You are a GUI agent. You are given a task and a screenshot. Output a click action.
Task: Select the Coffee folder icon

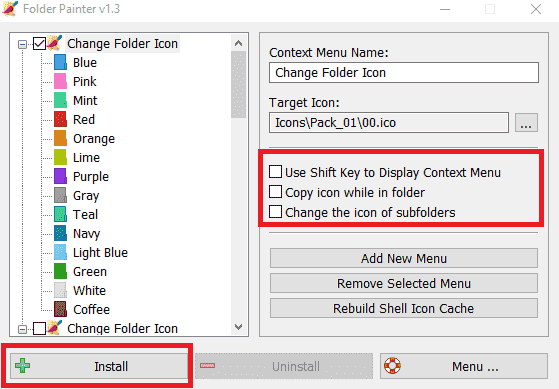click(60, 309)
